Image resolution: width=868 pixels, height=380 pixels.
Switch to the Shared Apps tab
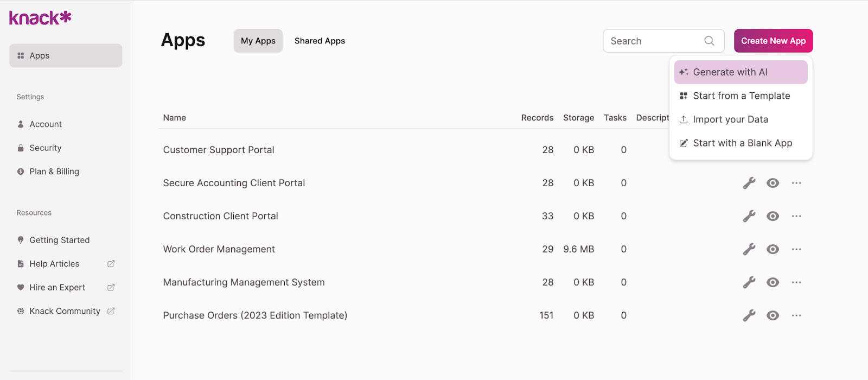(x=320, y=41)
